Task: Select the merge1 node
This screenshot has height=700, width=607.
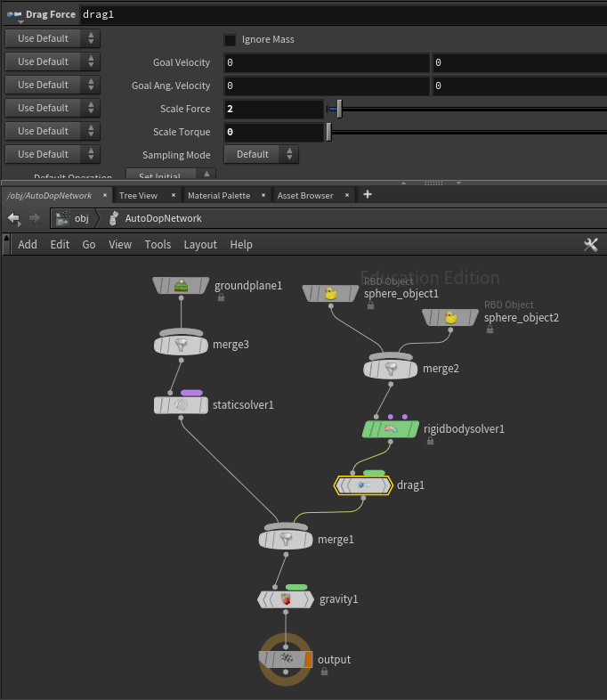Action: tap(285, 540)
